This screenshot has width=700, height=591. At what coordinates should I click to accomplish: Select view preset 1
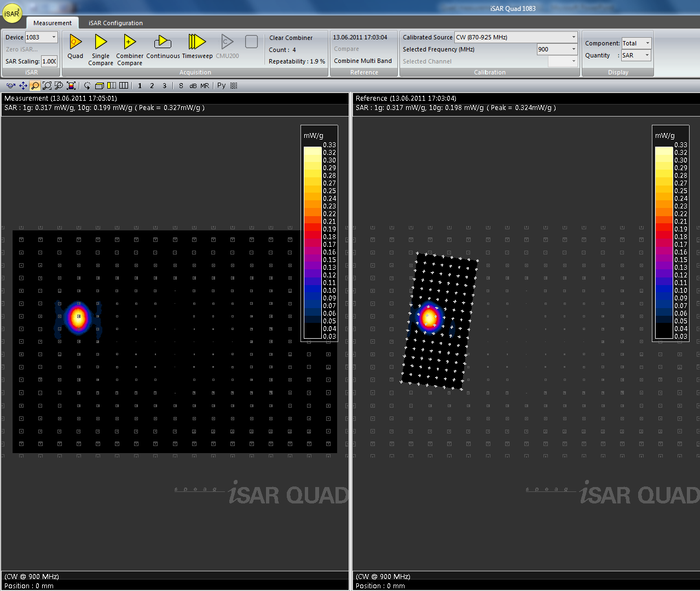pyautogui.click(x=140, y=85)
